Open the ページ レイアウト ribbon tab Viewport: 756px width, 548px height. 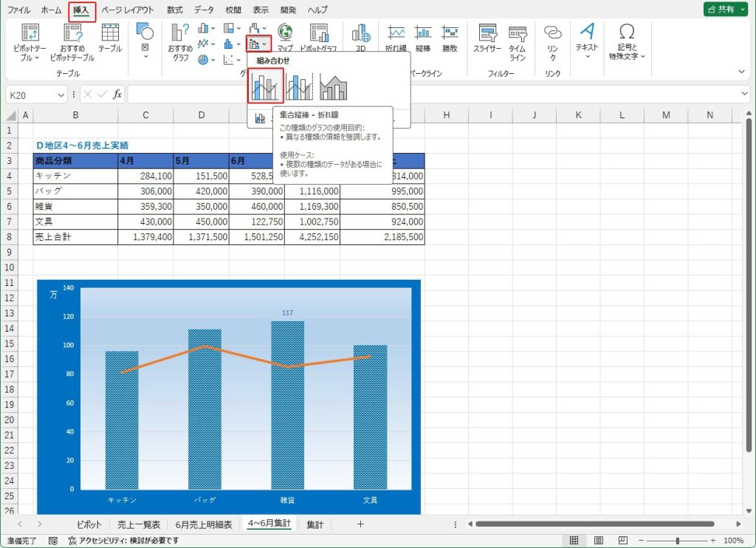click(128, 10)
